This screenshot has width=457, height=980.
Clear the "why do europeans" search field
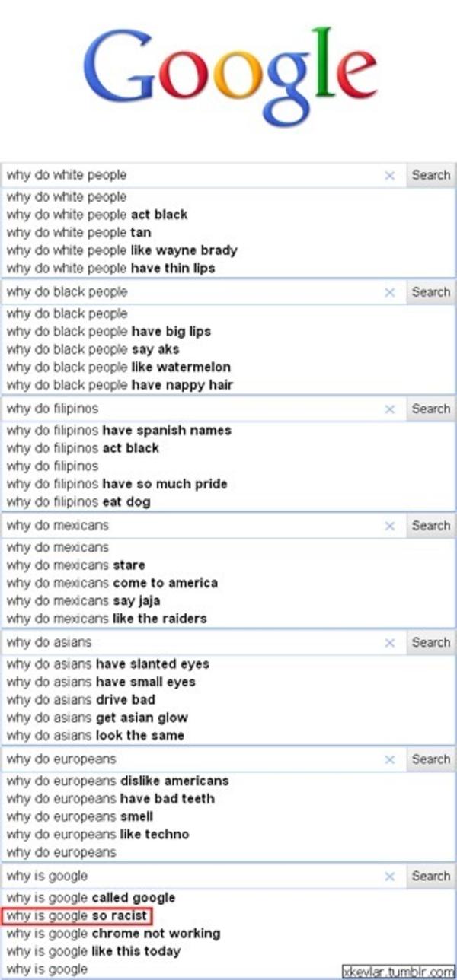(390, 759)
